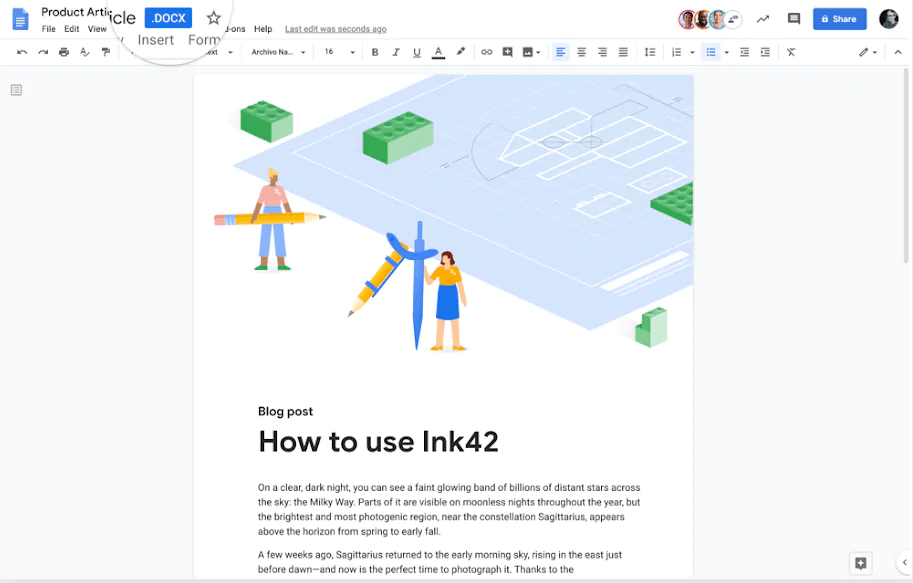
Task: Toggle Underline formatting
Action: click(x=417, y=52)
